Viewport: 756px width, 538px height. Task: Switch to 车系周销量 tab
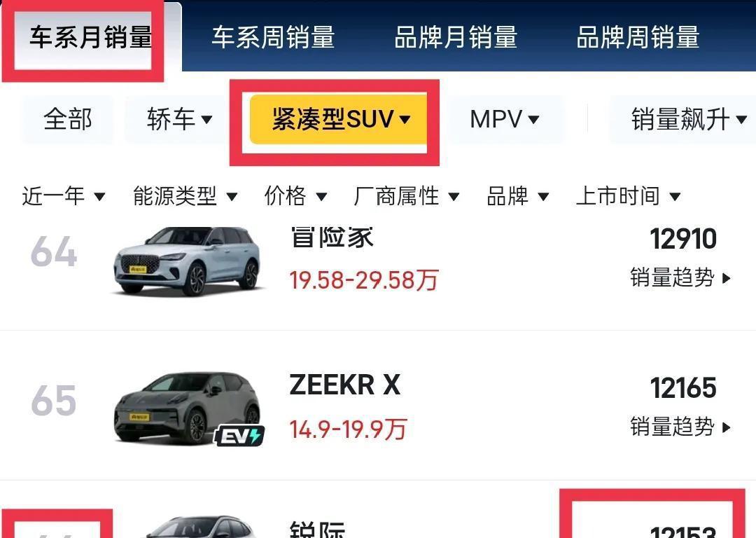(x=273, y=37)
